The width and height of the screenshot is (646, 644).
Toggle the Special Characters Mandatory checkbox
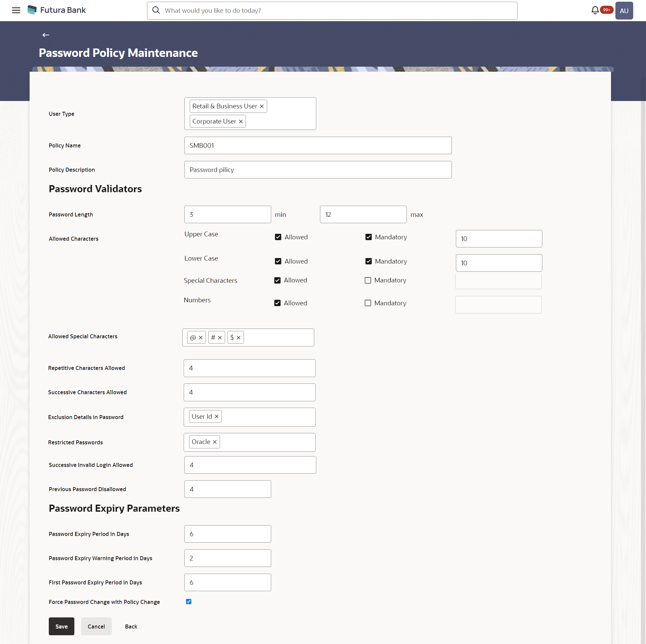(x=368, y=280)
